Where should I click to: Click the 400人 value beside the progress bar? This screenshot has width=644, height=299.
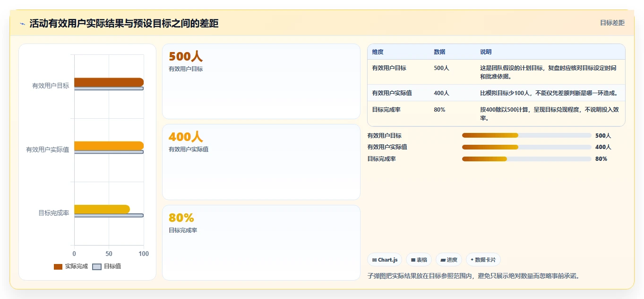click(603, 147)
